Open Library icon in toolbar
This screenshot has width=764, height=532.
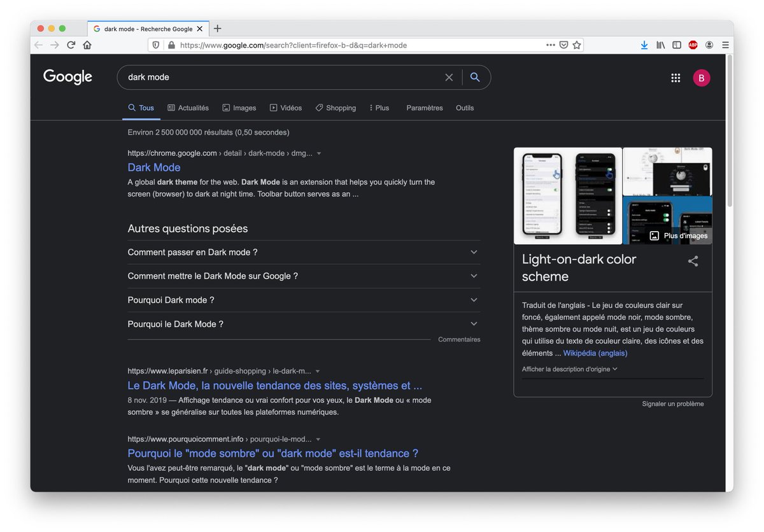coord(661,45)
